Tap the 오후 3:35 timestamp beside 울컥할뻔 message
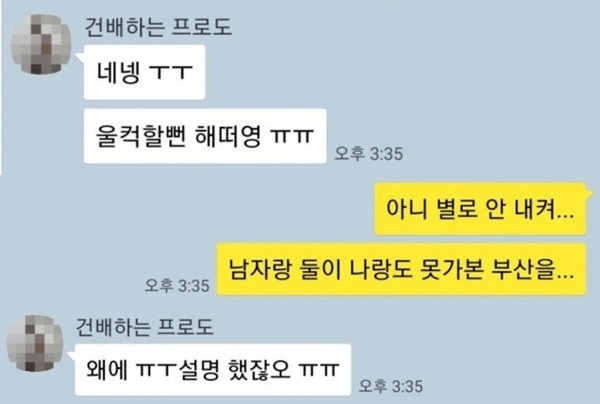The image size is (600, 404). (369, 154)
